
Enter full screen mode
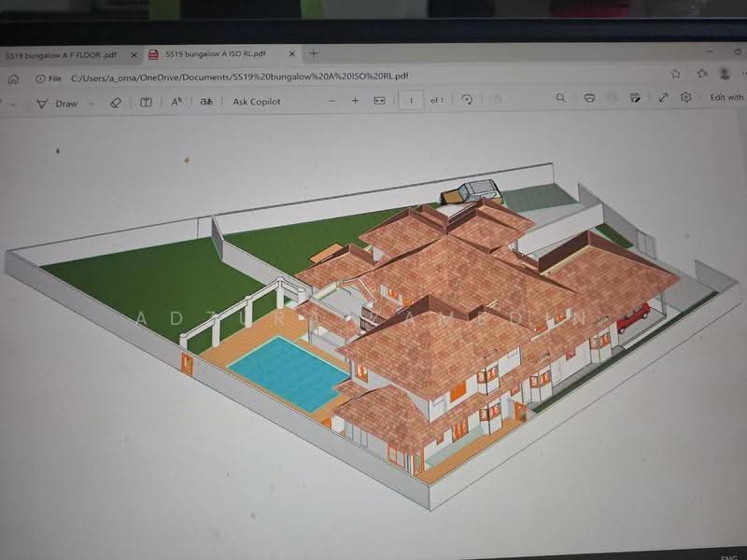coord(663,97)
